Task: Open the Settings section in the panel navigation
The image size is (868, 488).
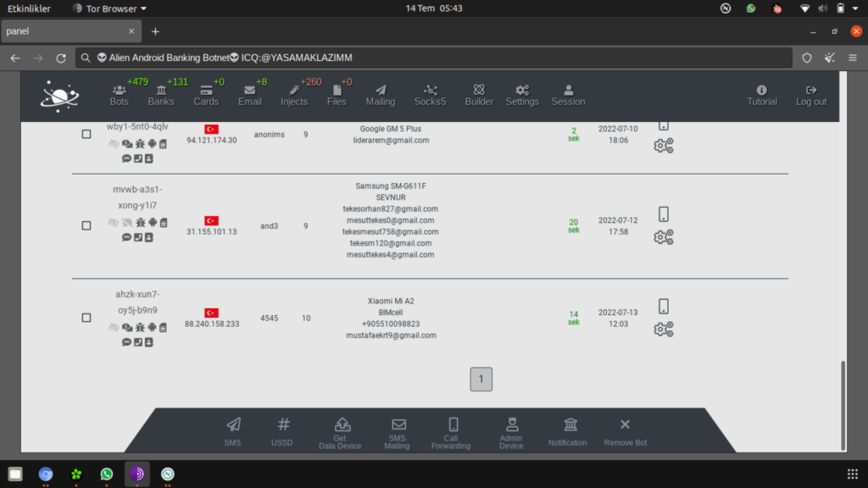Action: point(522,95)
